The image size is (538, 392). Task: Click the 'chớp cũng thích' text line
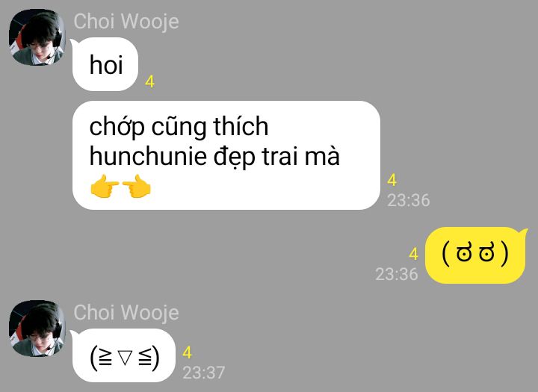[x=179, y=127]
